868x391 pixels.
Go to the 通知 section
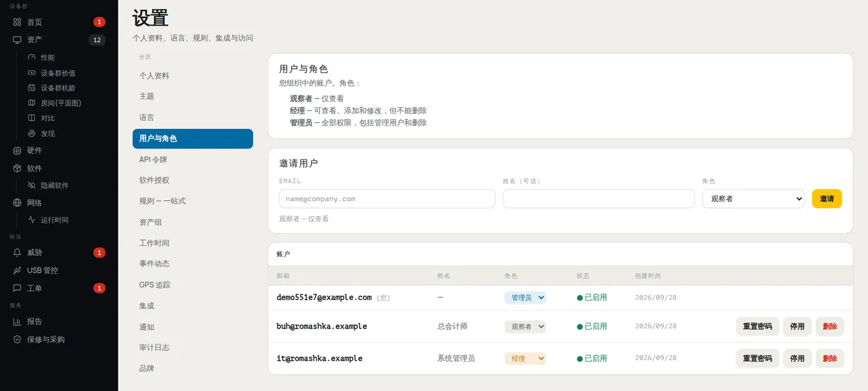[x=193, y=327]
